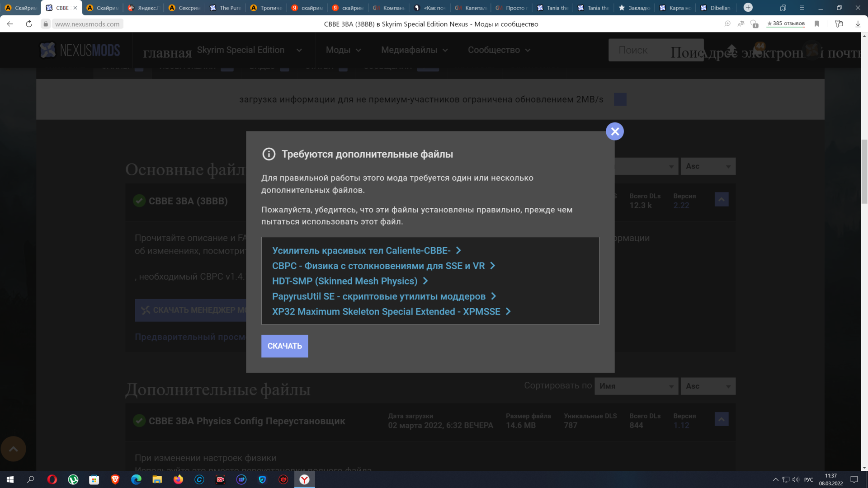Open XP32 Maximum Skeleton Special Extended link

point(386,312)
